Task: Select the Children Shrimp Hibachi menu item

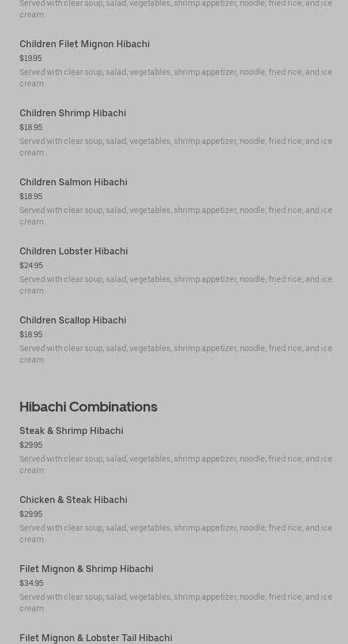Action: click(x=73, y=113)
